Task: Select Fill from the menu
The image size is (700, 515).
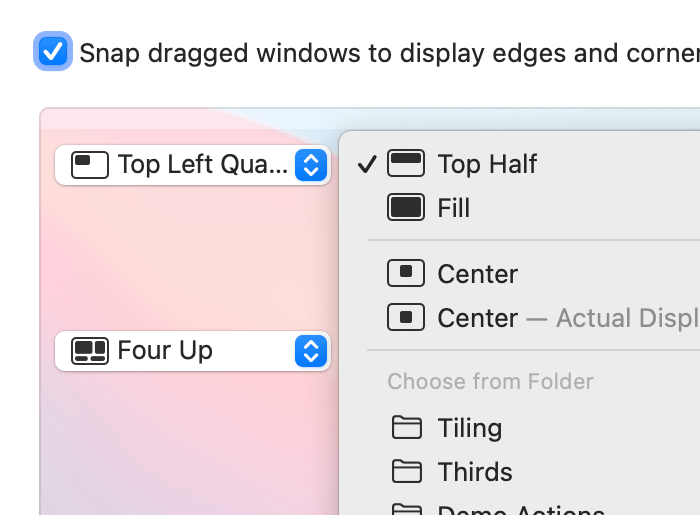Action: click(x=453, y=208)
